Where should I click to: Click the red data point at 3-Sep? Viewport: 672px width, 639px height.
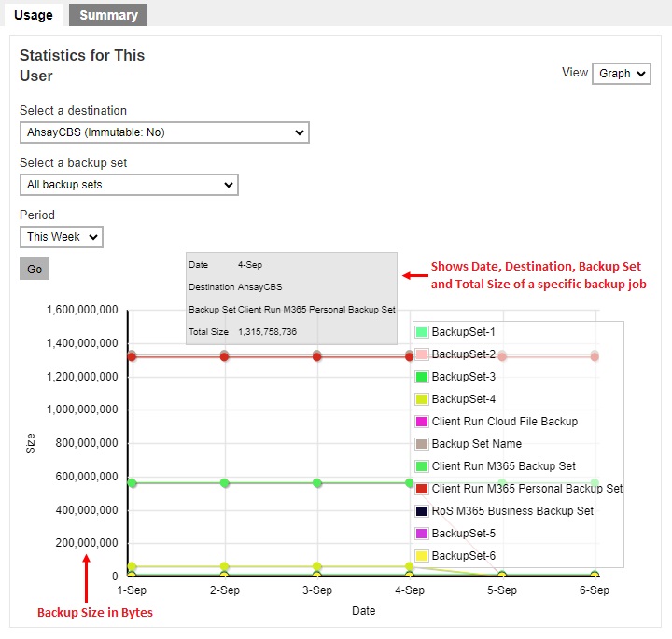(317, 356)
